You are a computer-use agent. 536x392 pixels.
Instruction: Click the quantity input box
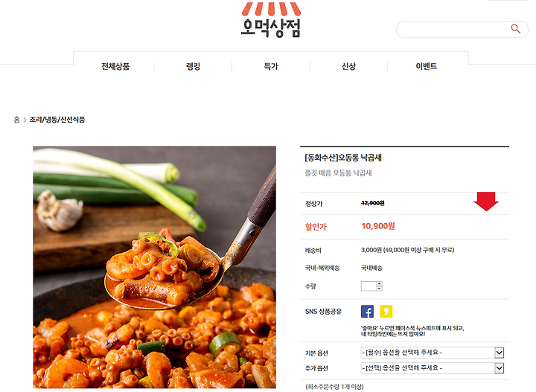tap(368, 286)
